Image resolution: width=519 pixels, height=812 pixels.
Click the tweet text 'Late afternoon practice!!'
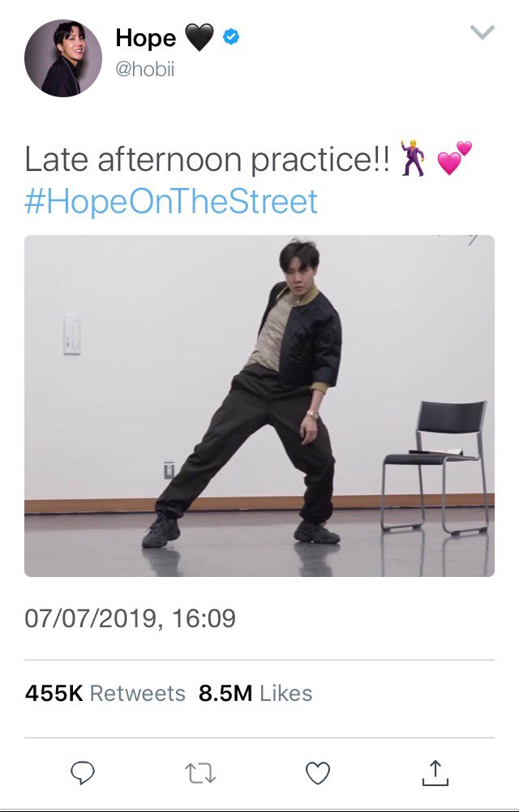[207, 159]
